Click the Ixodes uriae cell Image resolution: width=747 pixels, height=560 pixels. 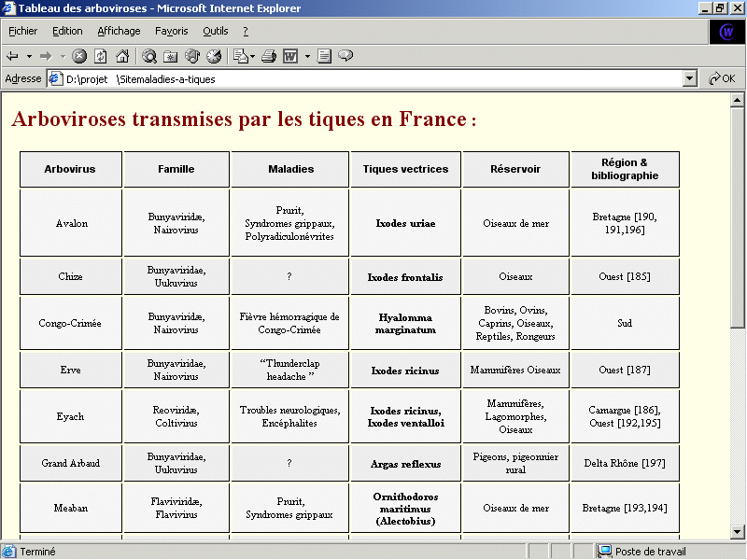(406, 223)
